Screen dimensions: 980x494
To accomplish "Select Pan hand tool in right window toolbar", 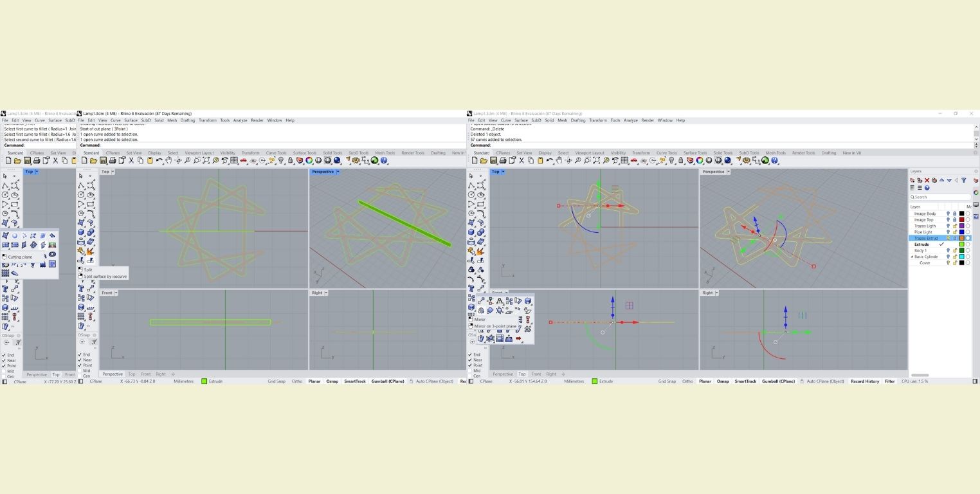I will pyautogui.click(x=559, y=161).
